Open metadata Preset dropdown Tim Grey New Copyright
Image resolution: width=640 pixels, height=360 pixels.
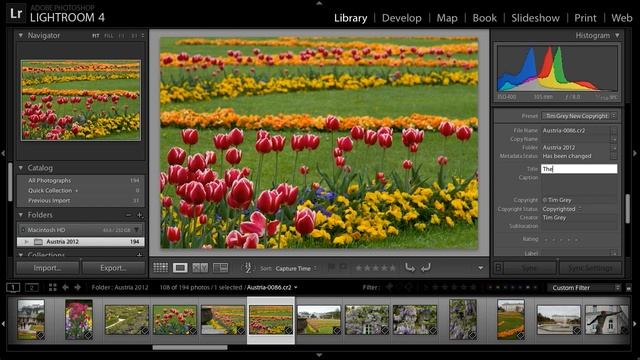(x=579, y=116)
